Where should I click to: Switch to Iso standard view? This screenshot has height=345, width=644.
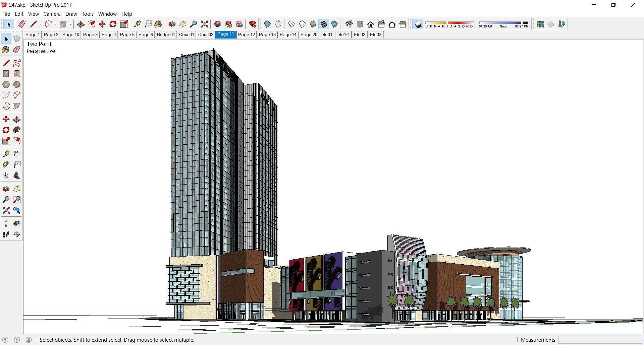tap(349, 24)
